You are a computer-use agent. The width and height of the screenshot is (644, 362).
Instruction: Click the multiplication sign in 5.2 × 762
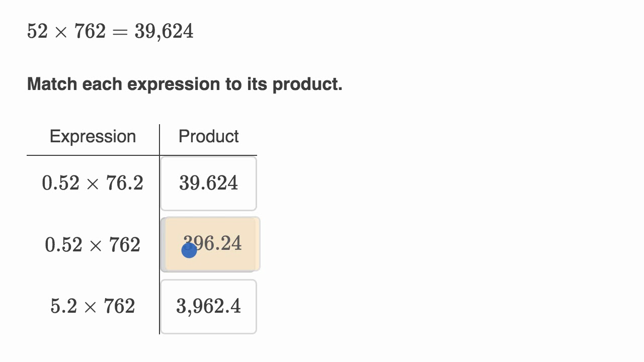[90, 307]
